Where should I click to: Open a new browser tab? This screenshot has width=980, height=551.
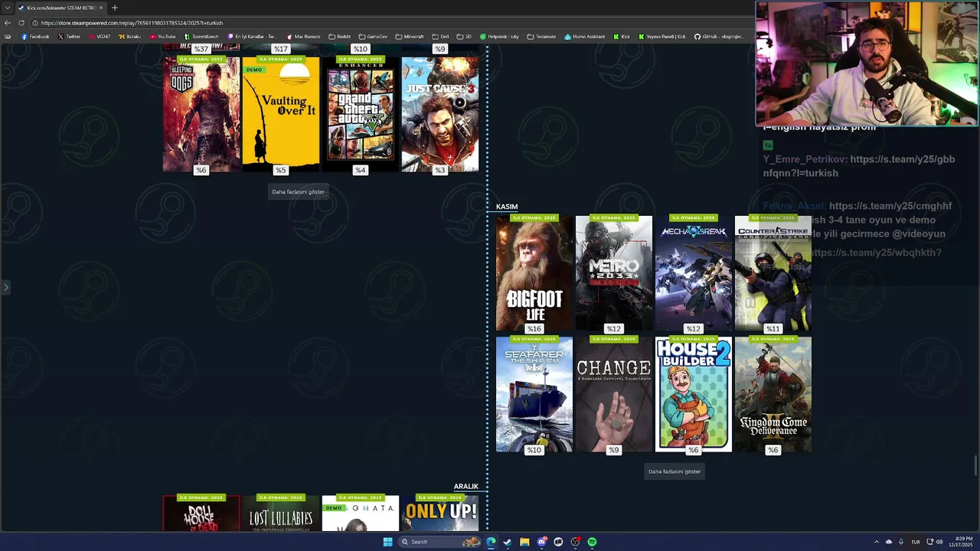[114, 8]
